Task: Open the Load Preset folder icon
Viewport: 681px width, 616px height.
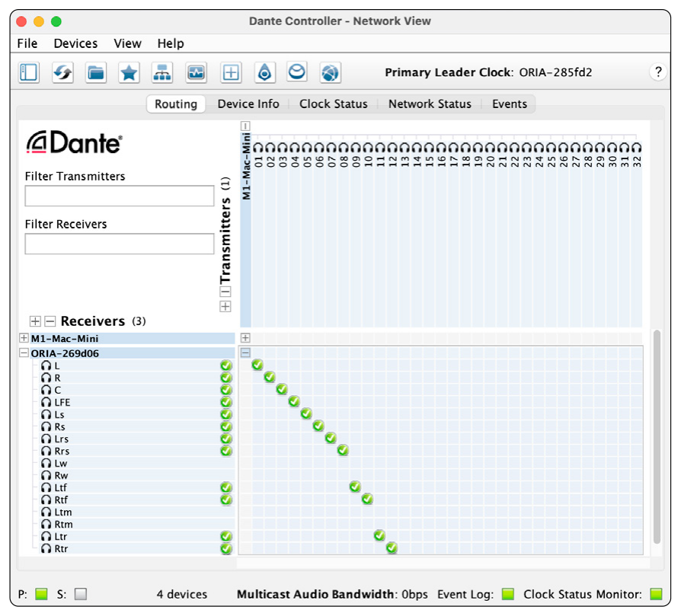Action: click(x=95, y=72)
